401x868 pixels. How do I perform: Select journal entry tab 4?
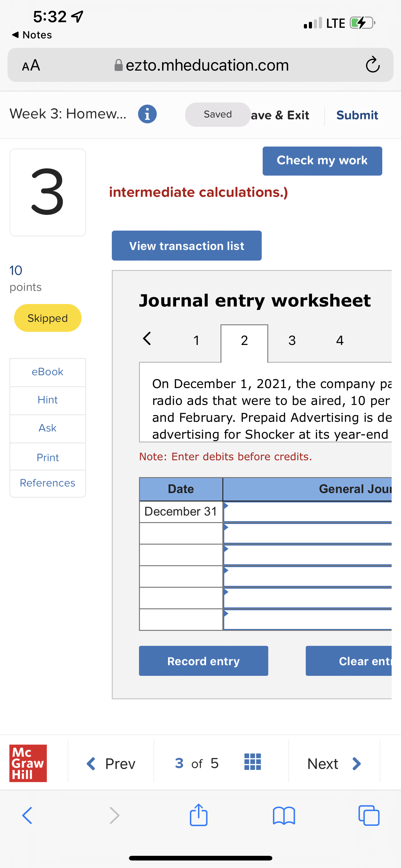[x=340, y=340]
